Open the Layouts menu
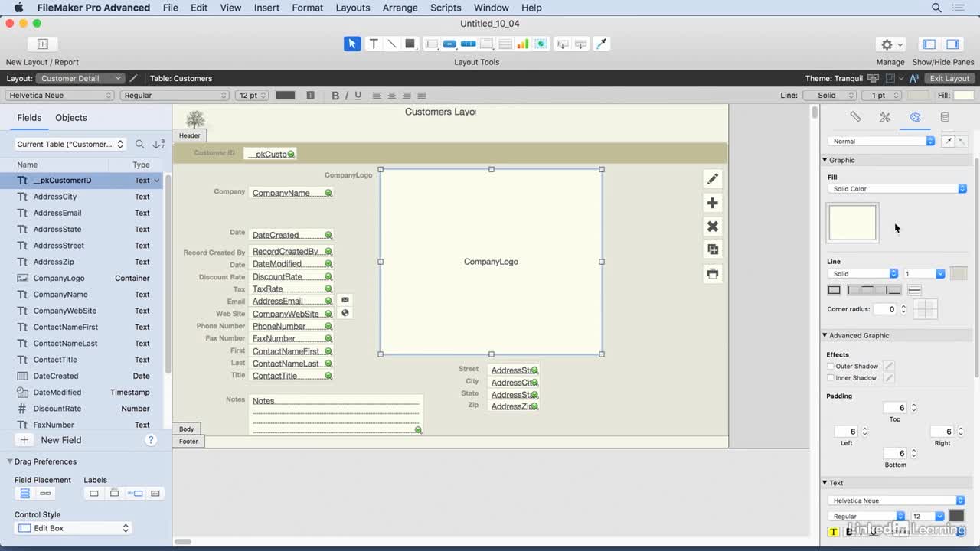The height and width of the screenshot is (551, 980). 352,8
